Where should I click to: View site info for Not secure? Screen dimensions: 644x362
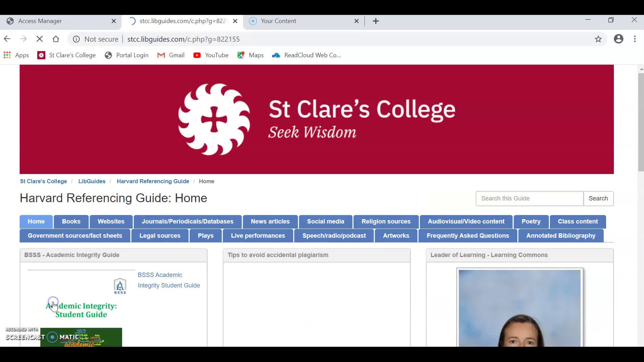coord(96,39)
